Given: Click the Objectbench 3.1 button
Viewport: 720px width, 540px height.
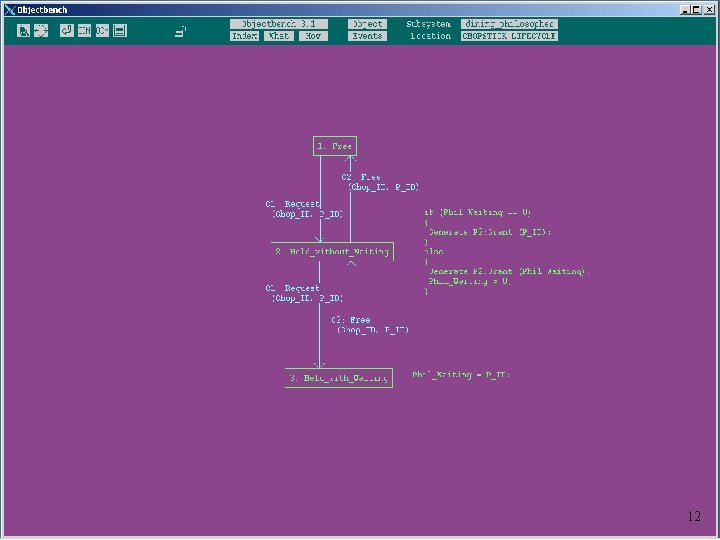Looking at the screenshot, I should [279, 24].
